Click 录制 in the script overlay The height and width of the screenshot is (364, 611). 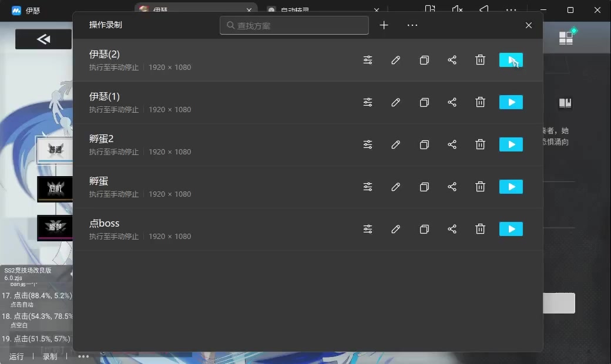(50, 356)
